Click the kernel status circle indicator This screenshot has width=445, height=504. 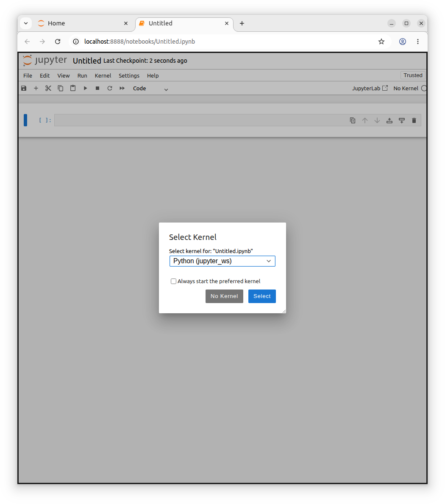click(x=424, y=88)
